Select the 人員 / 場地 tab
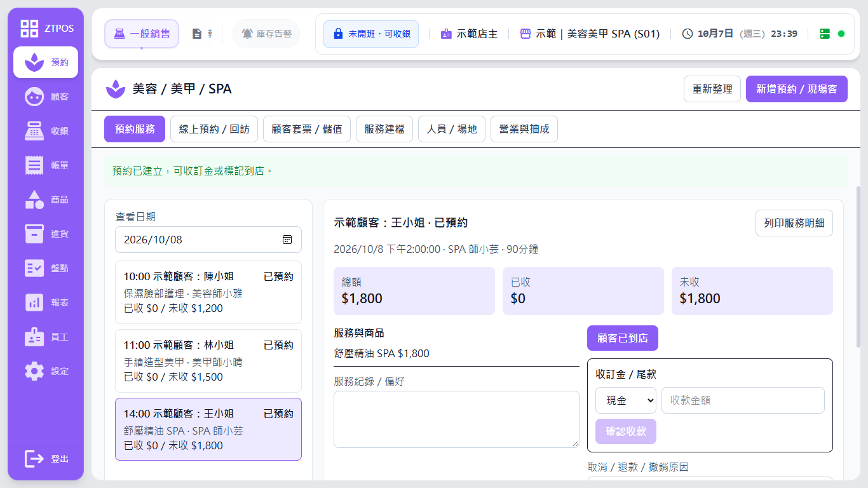The width and height of the screenshot is (868, 488). (x=452, y=129)
